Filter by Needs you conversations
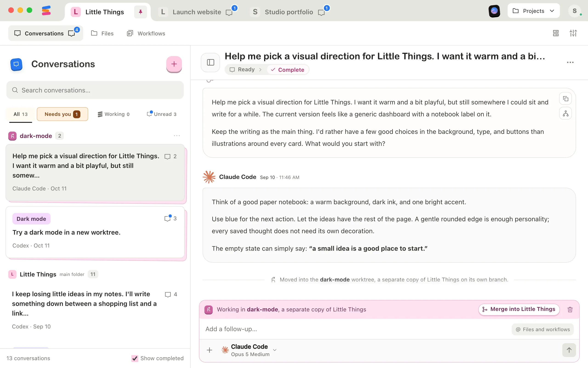 (62, 114)
